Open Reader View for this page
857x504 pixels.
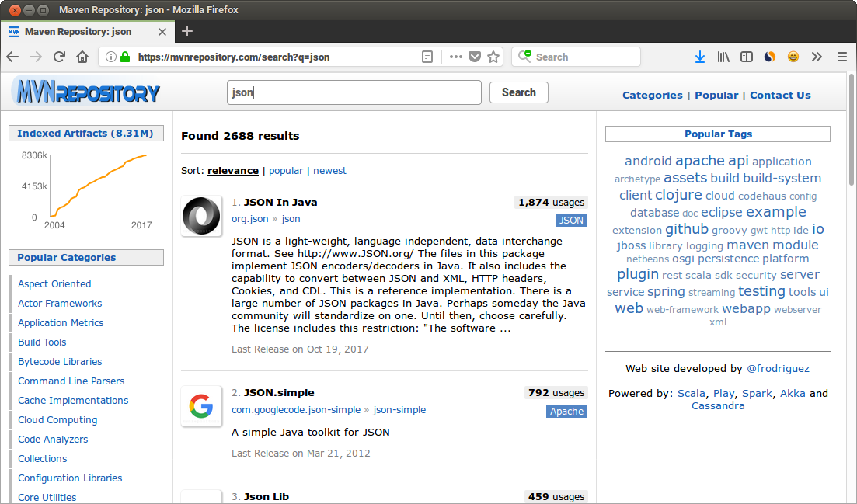(427, 57)
